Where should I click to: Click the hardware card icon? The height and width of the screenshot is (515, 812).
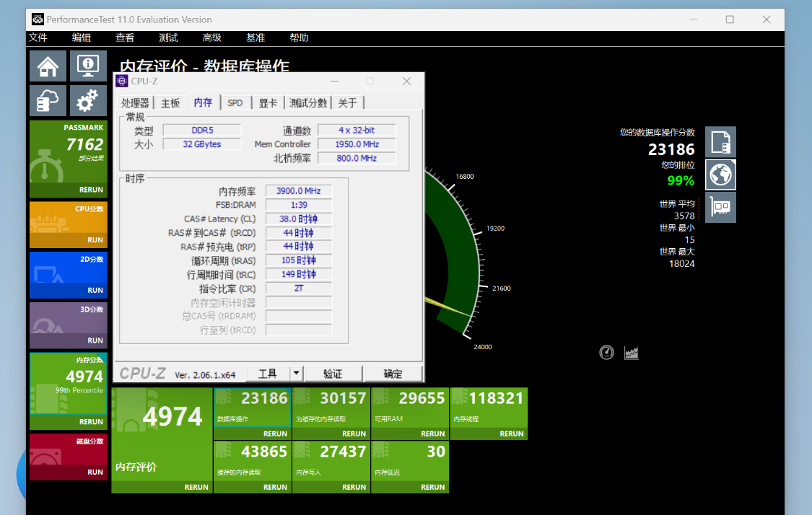pos(720,207)
